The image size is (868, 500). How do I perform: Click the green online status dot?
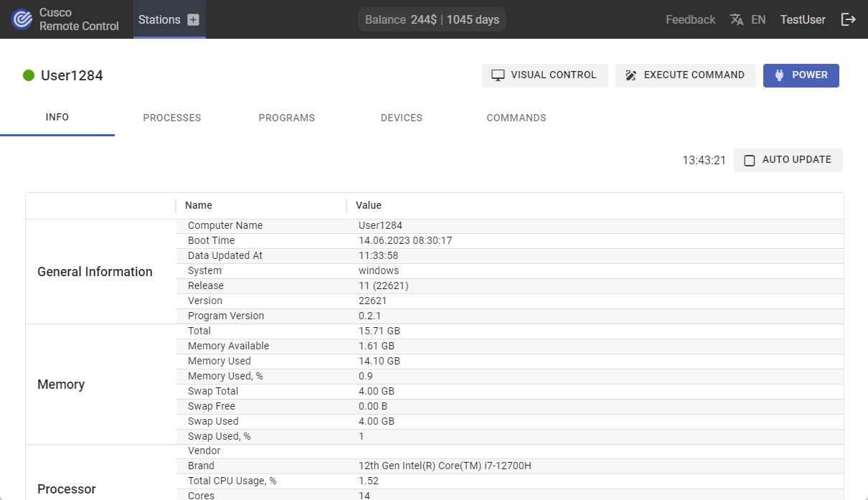[x=29, y=75]
